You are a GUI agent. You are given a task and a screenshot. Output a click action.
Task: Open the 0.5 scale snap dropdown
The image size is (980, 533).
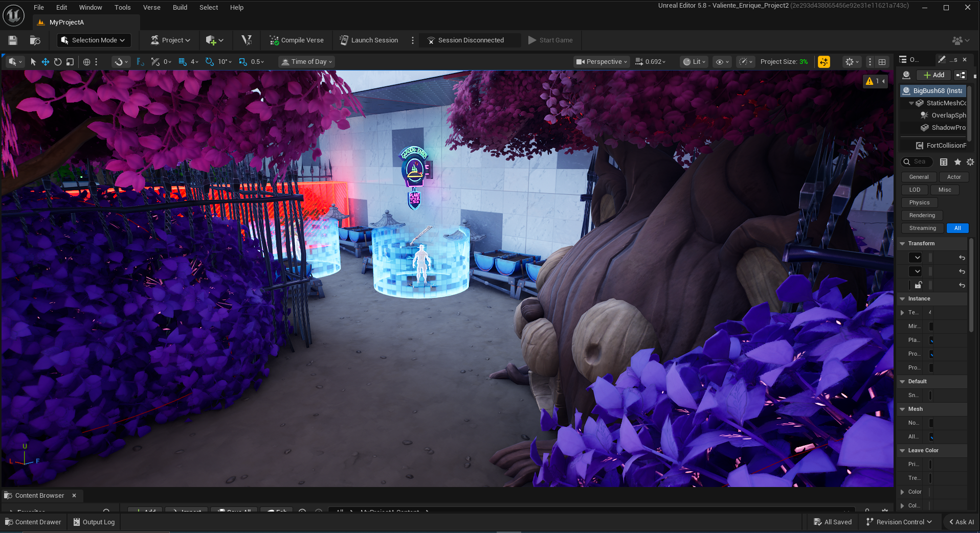258,62
